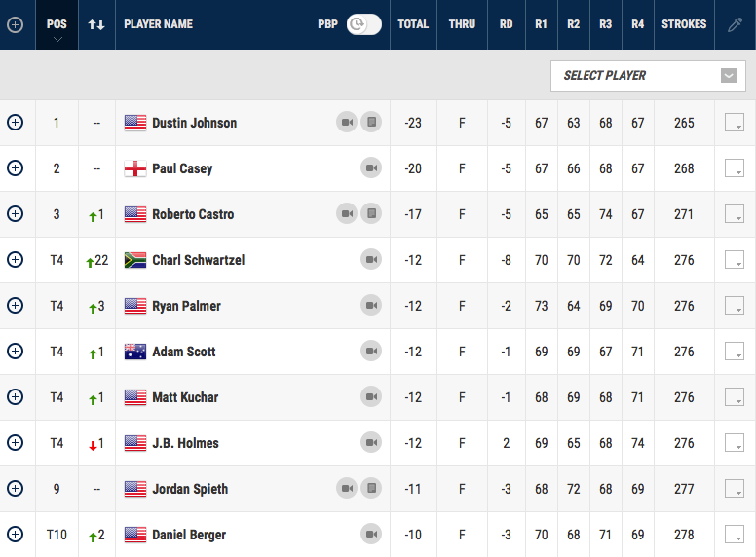This screenshot has width=756, height=557.
Task: Play Paul Casey's video highlights
Action: [370, 168]
